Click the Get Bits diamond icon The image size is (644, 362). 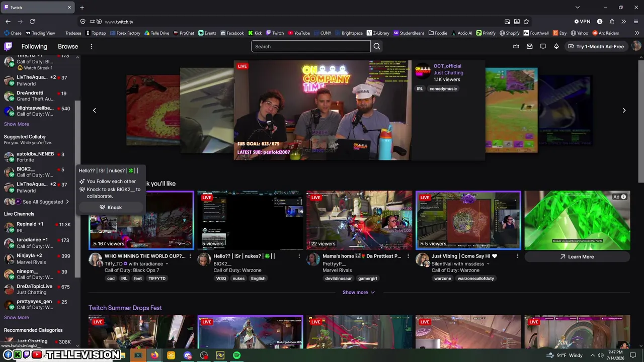tap(556, 46)
